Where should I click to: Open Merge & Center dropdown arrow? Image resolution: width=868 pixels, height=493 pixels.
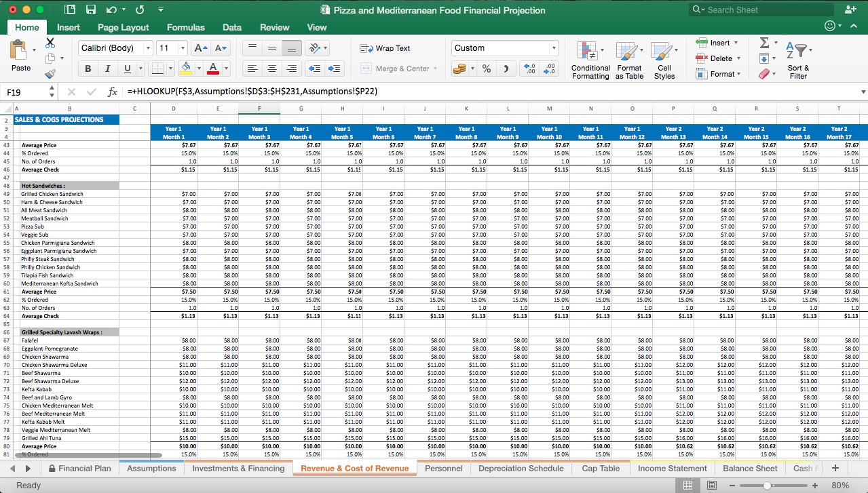pos(435,68)
